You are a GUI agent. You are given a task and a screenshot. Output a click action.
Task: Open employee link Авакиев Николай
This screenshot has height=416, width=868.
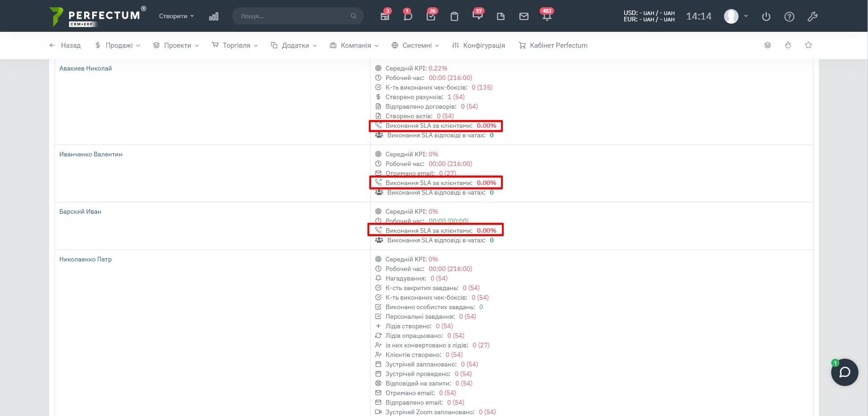(85, 68)
